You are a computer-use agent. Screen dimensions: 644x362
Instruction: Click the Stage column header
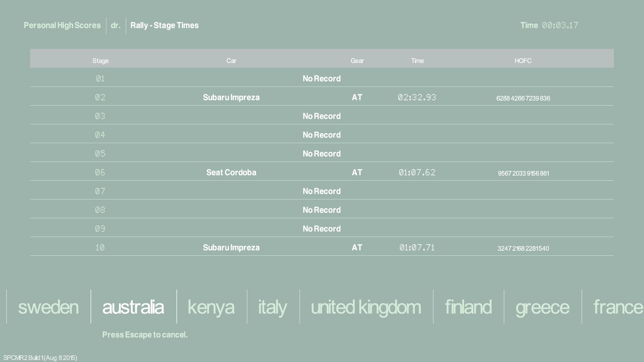point(100,61)
